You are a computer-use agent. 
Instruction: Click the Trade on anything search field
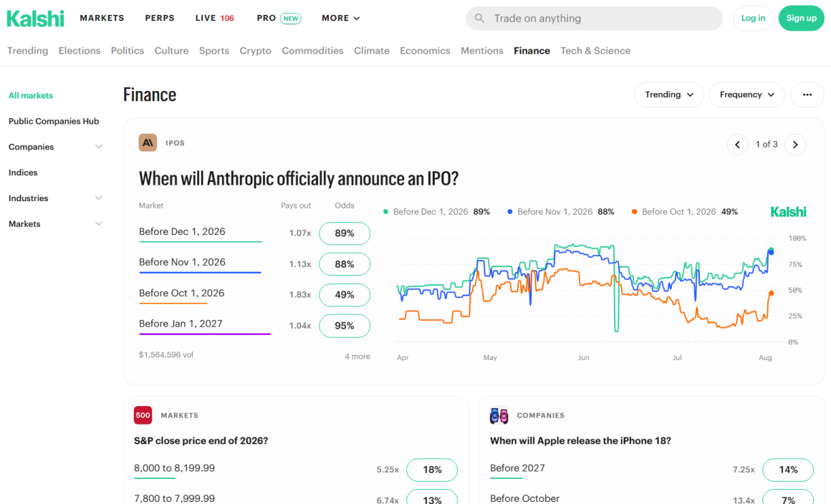click(x=594, y=19)
